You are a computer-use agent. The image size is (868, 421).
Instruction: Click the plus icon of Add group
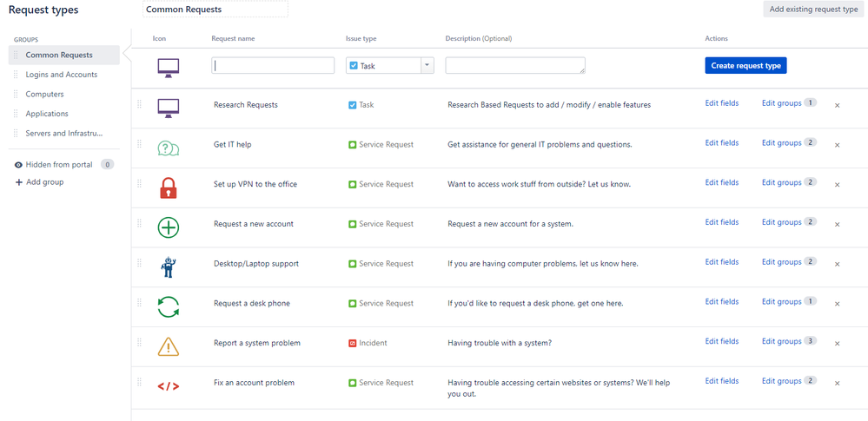(19, 182)
